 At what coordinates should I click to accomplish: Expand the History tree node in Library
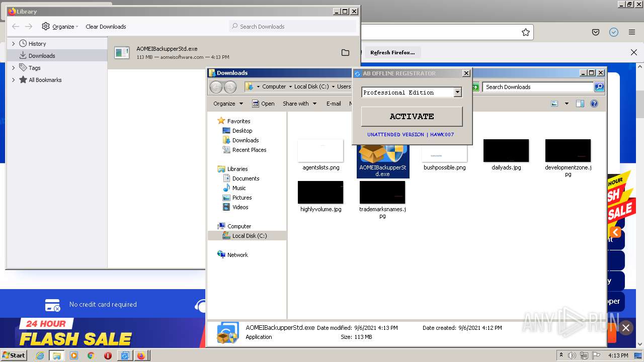[14, 44]
